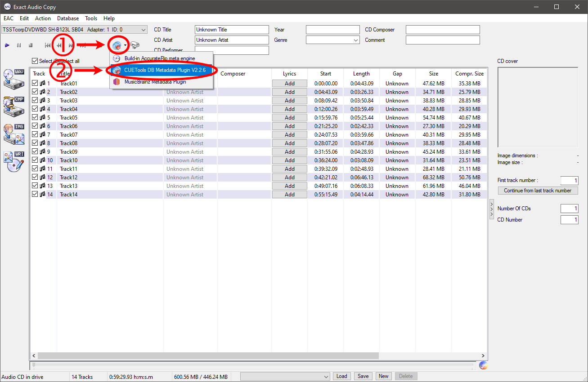Image resolution: width=588 pixels, height=382 pixels.
Task: Click the empty CD cover thumbnail area
Action: click(x=538, y=107)
